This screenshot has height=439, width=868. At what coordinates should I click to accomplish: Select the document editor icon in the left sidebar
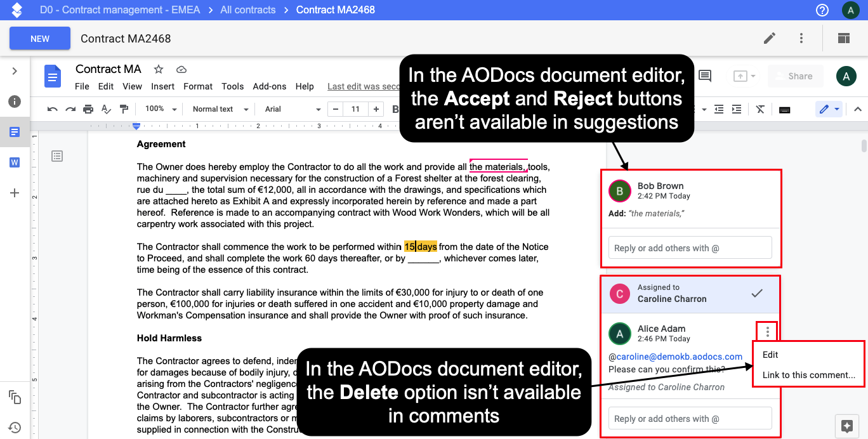tap(15, 132)
